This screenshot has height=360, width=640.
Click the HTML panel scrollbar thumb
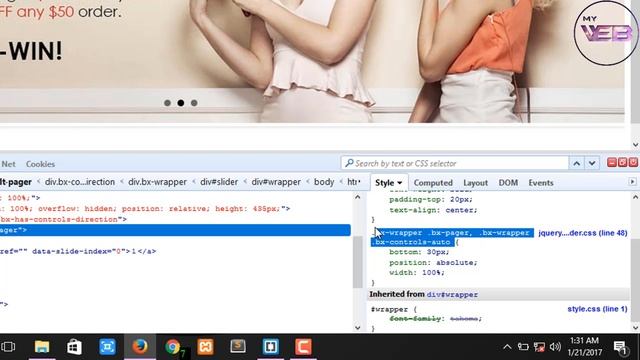(x=358, y=262)
